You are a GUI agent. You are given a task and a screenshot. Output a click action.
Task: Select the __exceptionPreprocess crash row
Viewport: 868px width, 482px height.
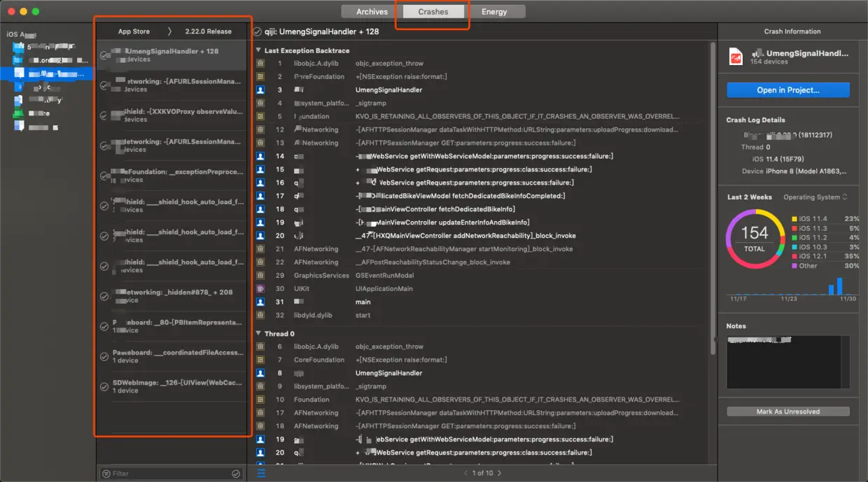click(x=171, y=176)
